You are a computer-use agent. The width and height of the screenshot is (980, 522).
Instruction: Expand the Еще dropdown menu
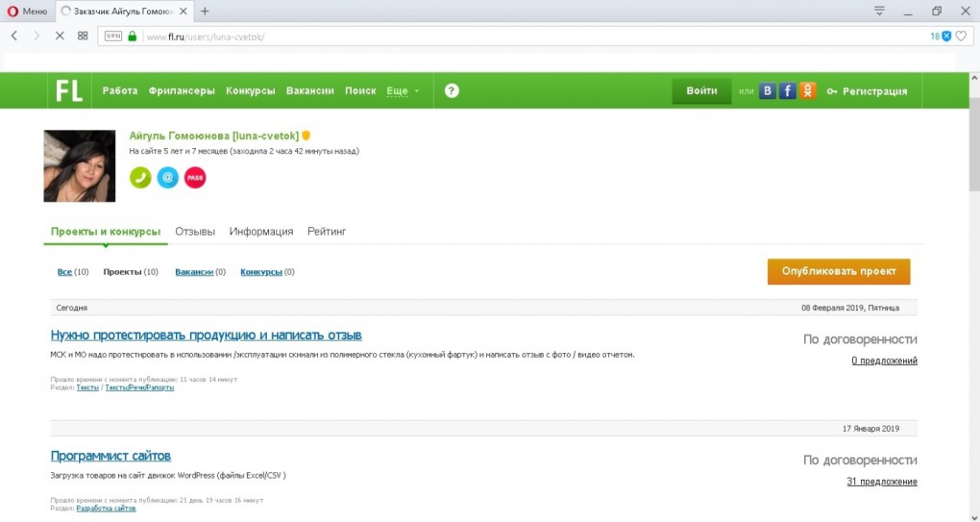click(x=404, y=91)
